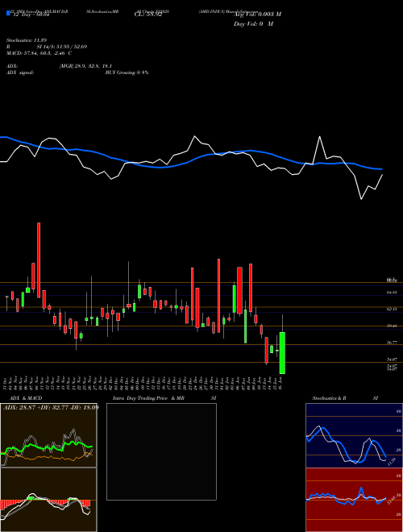Click the "Intra Day Trading Price & MR" heading
Viewport: 403px width, 532px height.
[x=148, y=398]
